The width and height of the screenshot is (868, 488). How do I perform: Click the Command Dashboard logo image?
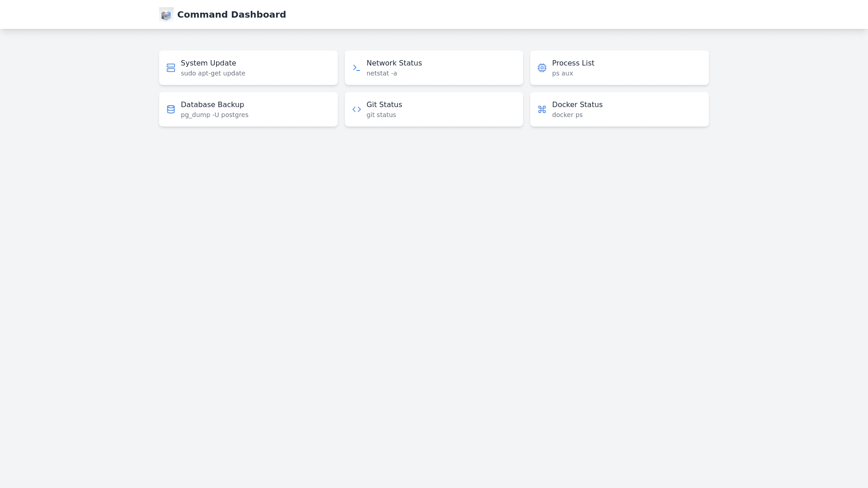click(x=166, y=14)
